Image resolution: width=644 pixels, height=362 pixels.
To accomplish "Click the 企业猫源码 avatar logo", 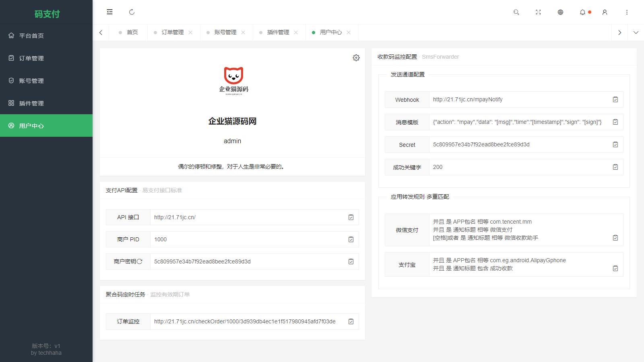I will 233,80.
